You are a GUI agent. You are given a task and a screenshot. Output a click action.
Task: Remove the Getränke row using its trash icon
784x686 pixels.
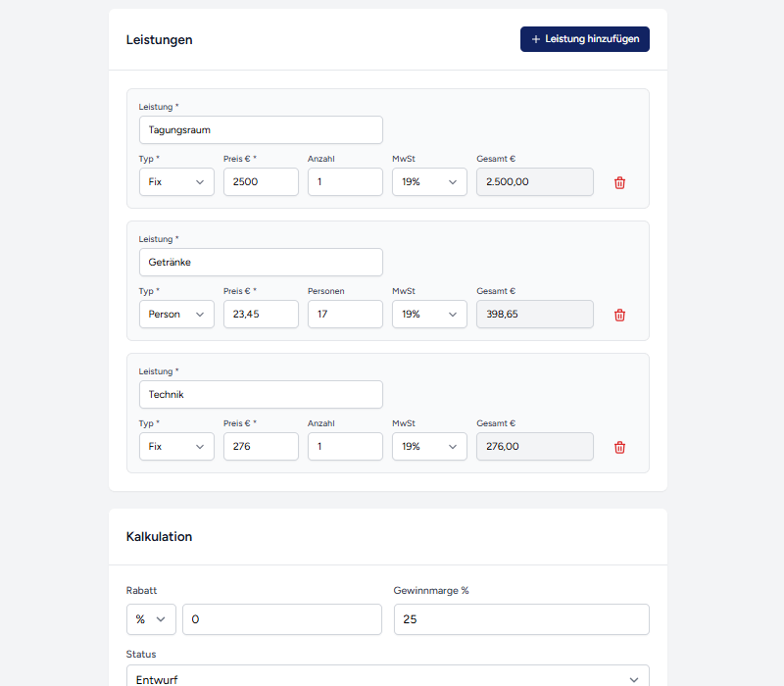[x=619, y=315]
